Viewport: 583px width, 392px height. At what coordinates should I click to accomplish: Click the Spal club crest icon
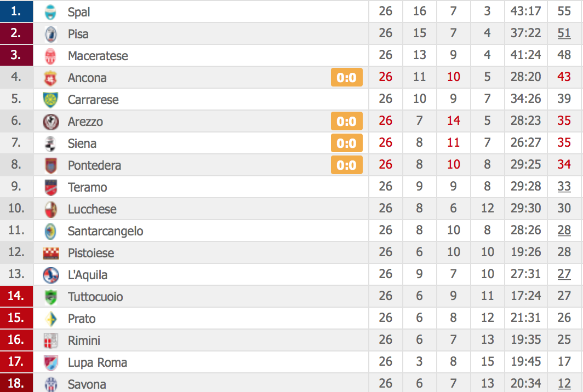tap(51, 11)
